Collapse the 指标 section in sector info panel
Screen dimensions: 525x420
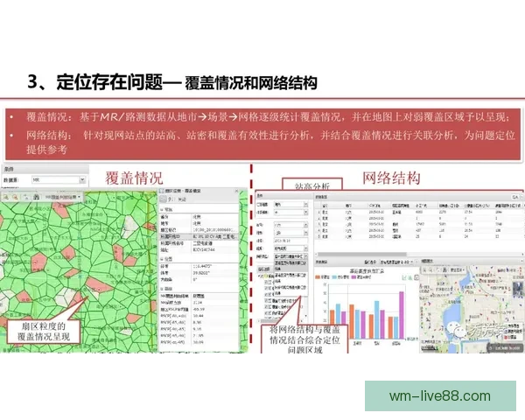[x=162, y=289]
